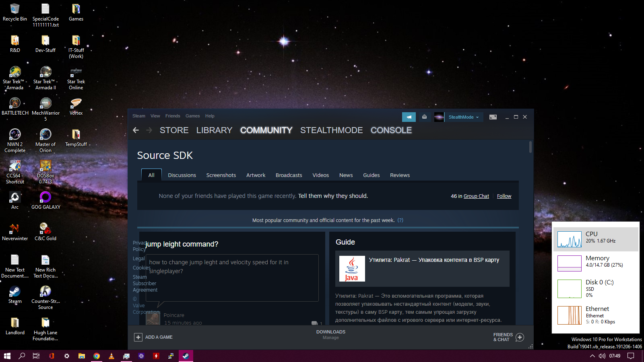Open Google Chrome from the taskbar

click(97, 356)
